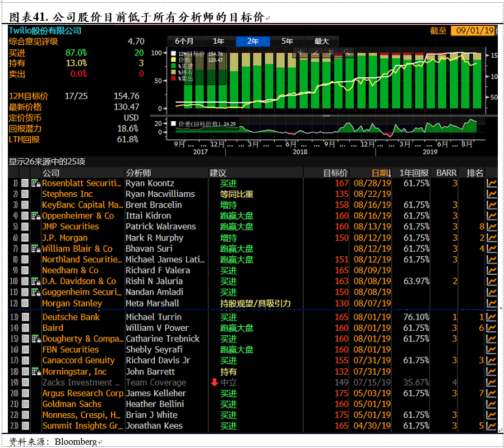
Task: Click the 持股观望/具吸引力 recommendation cell
Action: [x=256, y=303]
